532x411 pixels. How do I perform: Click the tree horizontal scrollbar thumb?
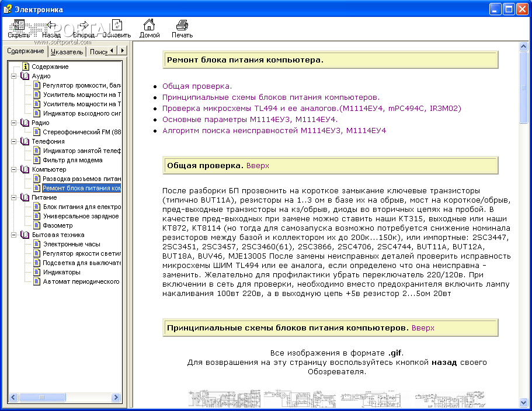pyautogui.click(x=42, y=397)
